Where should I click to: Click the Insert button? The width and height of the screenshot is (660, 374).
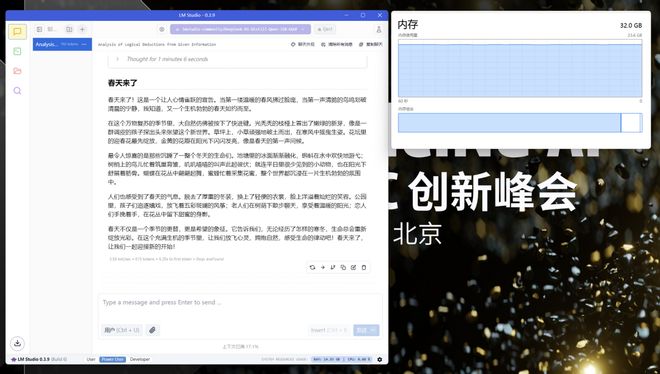(x=329, y=330)
